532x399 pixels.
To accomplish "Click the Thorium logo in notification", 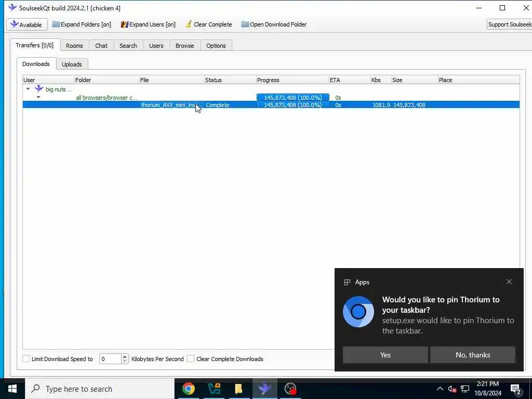I will 358,312.
